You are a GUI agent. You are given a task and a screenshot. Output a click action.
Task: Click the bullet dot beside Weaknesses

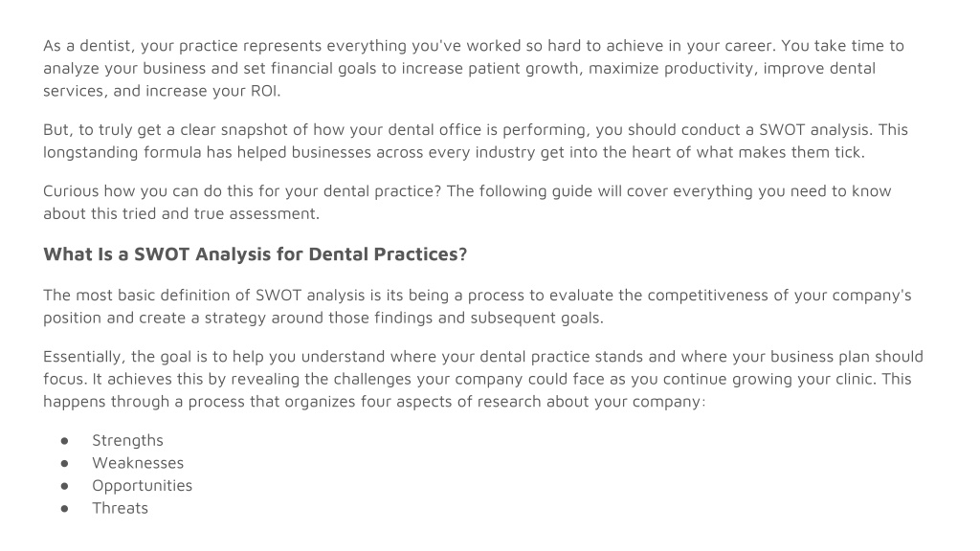coord(64,464)
